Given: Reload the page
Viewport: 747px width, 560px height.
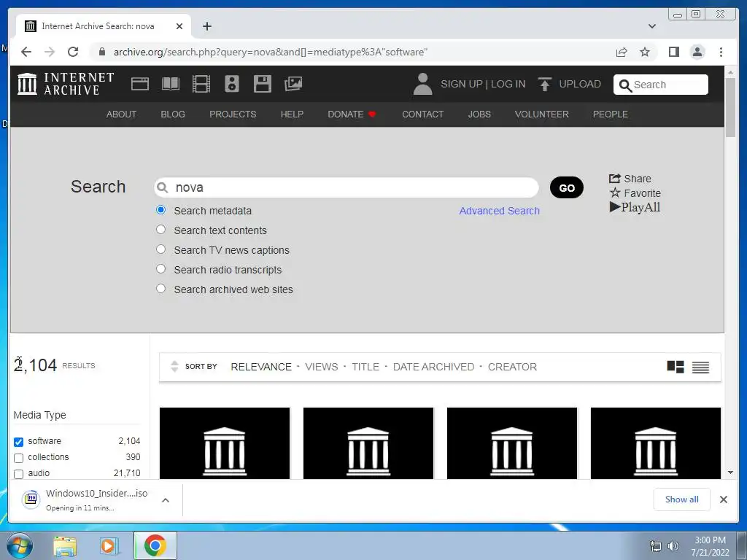Looking at the screenshot, I should click(73, 52).
